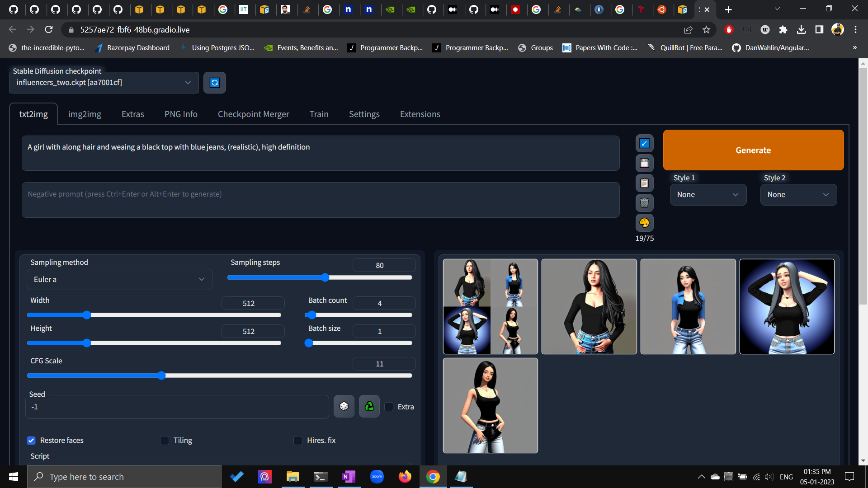This screenshot has width=868, height=488.
Task: Open DanWahlin/Angular bookmark
Action: [x=770, y=47]
